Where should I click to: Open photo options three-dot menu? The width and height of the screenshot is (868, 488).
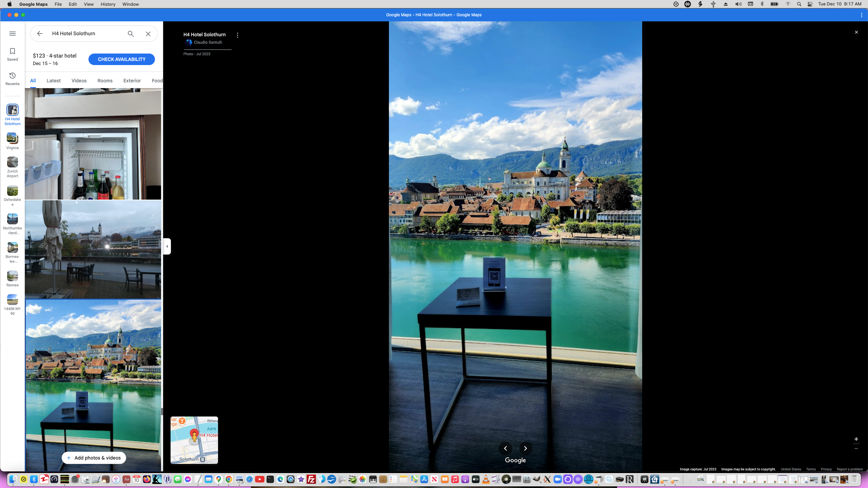[238, 35]
